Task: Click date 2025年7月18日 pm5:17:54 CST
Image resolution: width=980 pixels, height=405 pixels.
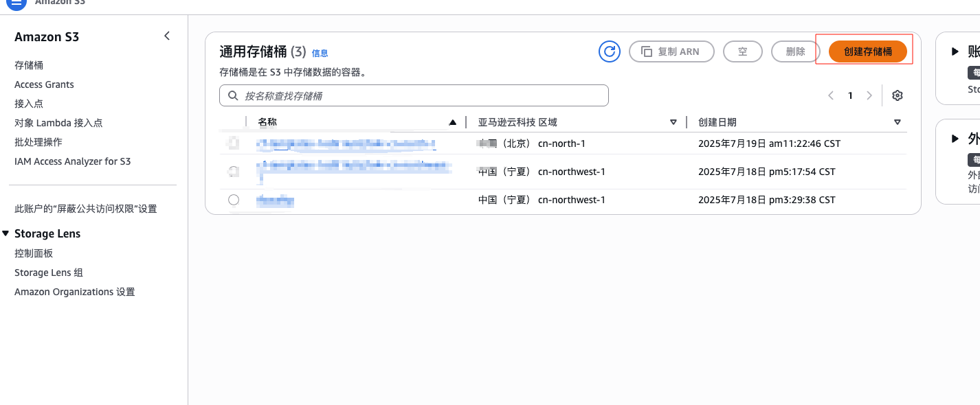Action: click(x=767, y=172)
